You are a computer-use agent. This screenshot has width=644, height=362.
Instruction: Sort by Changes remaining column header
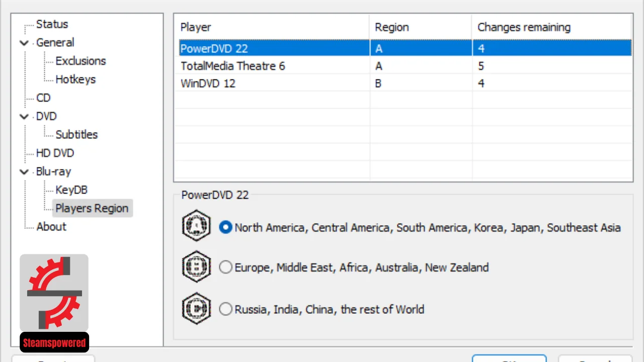(551, 27)
